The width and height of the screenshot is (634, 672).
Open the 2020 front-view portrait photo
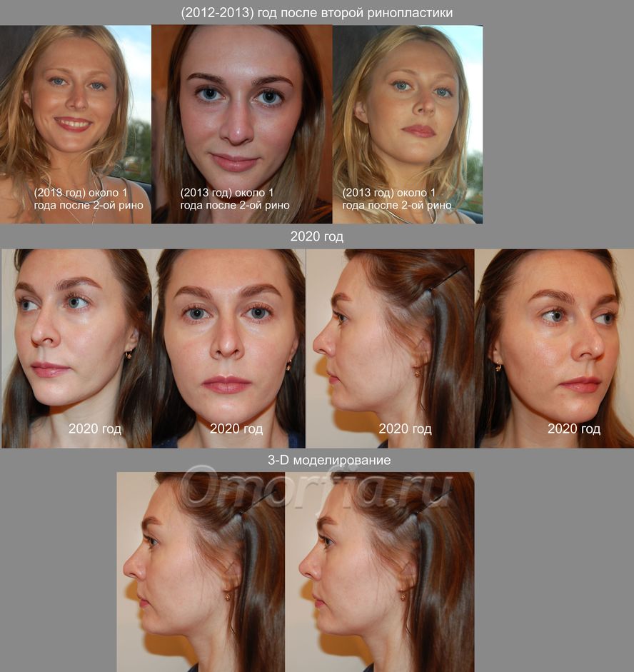[x=229, y=348]
